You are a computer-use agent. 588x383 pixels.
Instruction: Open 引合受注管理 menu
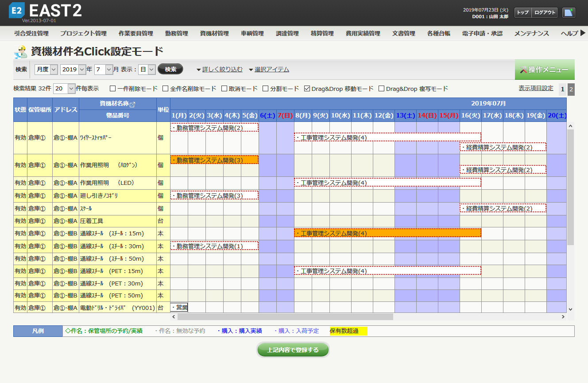(31, 33)
